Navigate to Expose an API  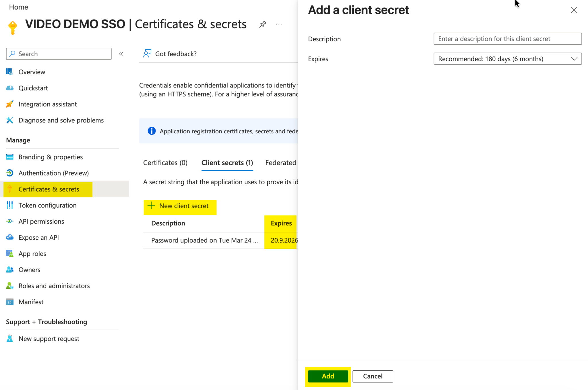(39, 237)
